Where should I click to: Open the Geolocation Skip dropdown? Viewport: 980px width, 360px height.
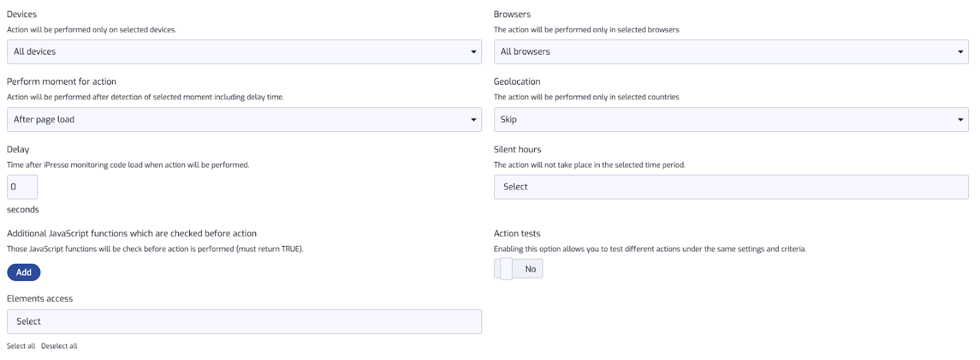point(731,120)
